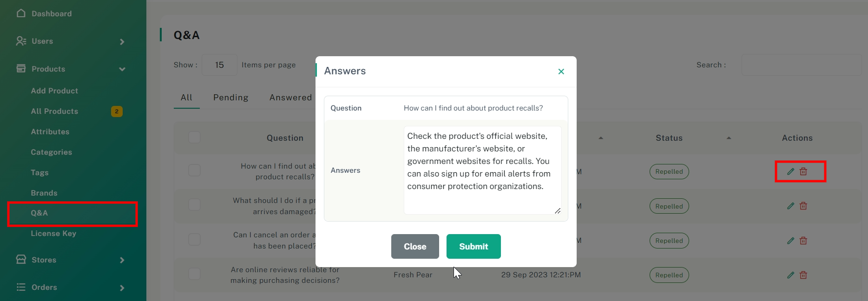Expand the Users submenu chevron

click(122, 42)
